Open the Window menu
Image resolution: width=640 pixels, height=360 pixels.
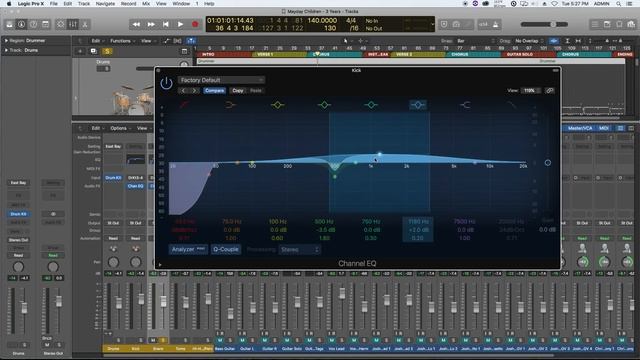(181, 4)
